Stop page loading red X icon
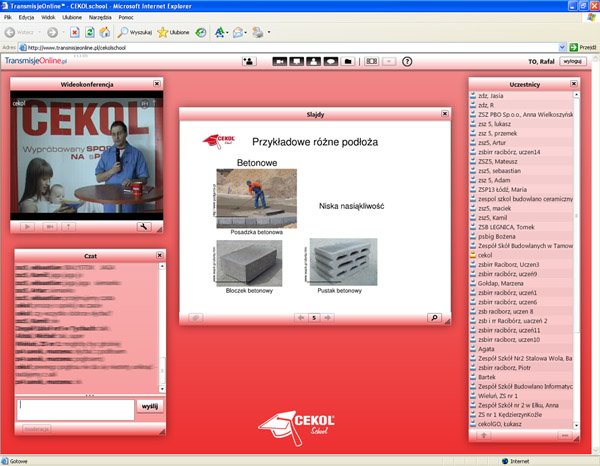 (x=75, y=33)
